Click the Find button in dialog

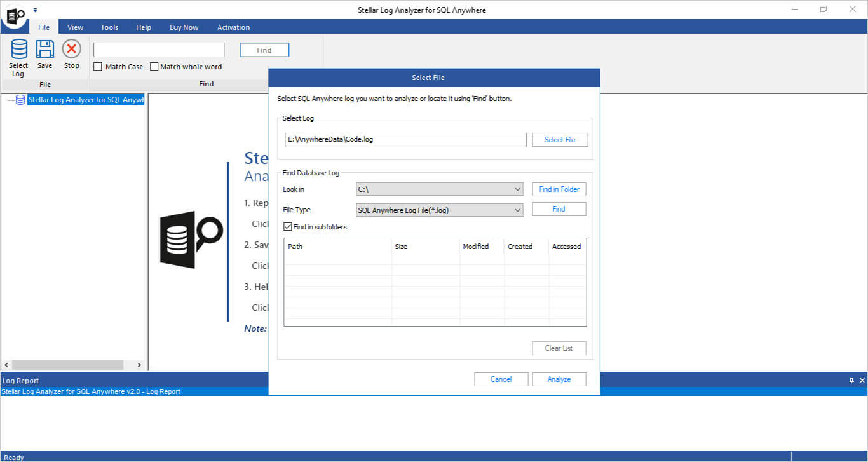[559, 209]
